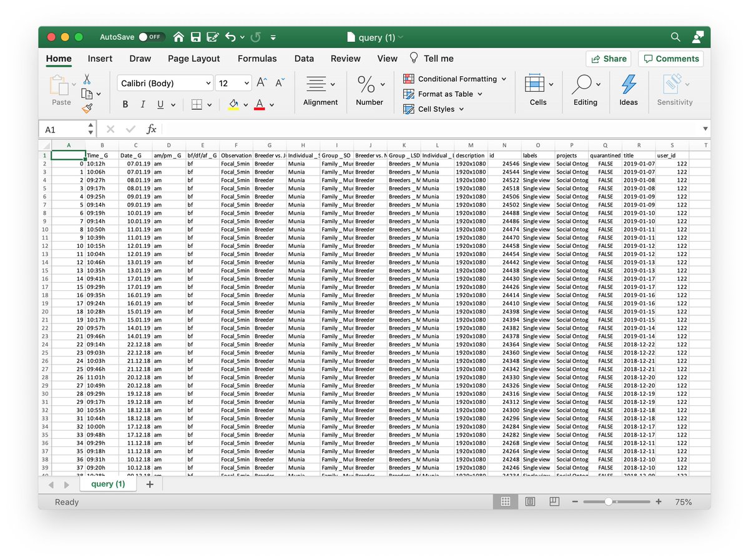Switch to Page Break Preview in the status bar
Image resolution: width=749 pixels, height=560 pixels.
click(x=554, y=501)
